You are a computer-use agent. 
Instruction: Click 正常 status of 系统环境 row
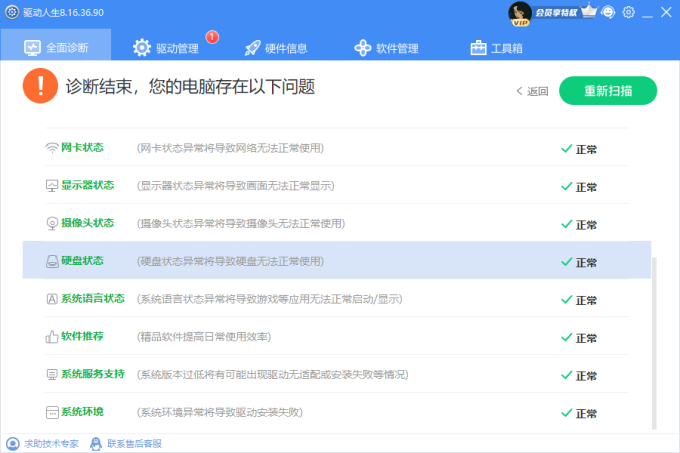(579, 413)
